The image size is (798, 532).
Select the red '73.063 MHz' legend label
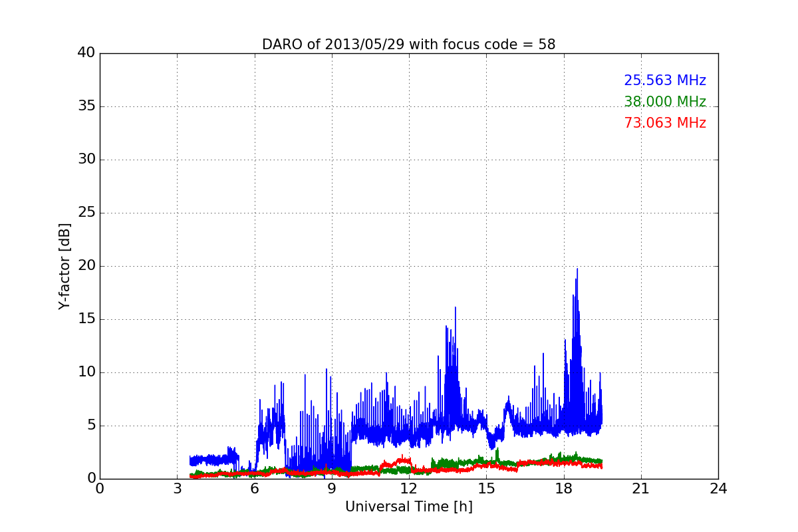point(665,123)
